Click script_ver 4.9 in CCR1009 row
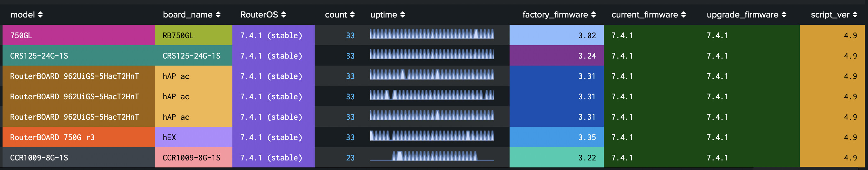Viewport: 868px width, 170px height. pos(850,158)
